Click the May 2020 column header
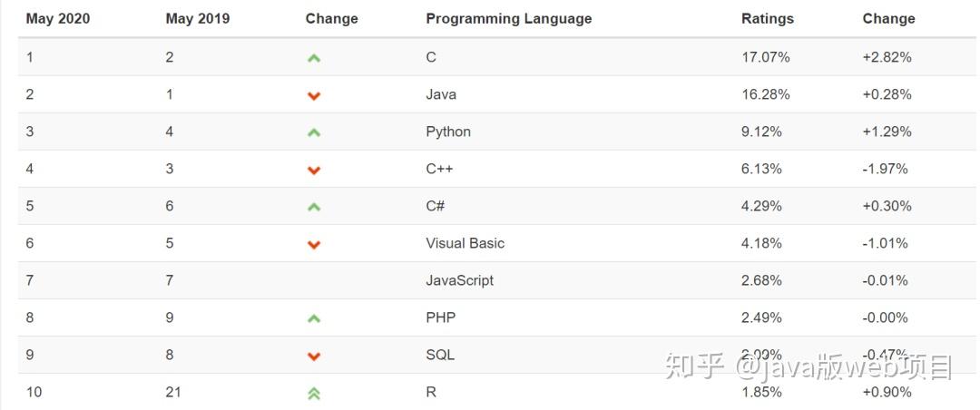This screenshot has width=980, height=410. (x=58, y=18)
